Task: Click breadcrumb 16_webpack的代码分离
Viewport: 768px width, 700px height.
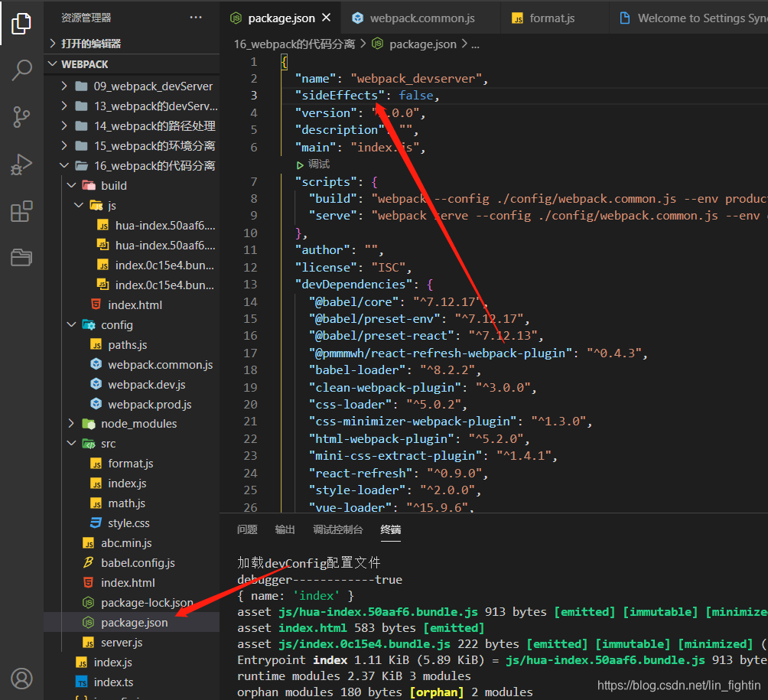Action: [x=295, y=44]
